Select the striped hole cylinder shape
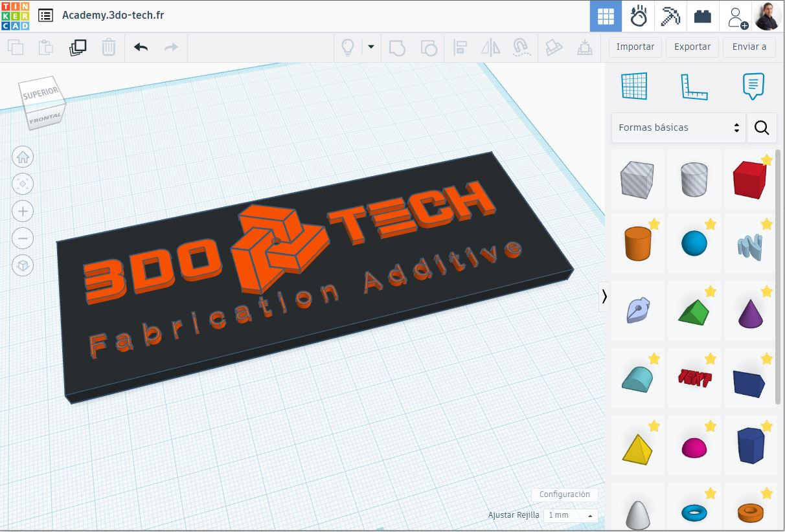 coord(694,179)
